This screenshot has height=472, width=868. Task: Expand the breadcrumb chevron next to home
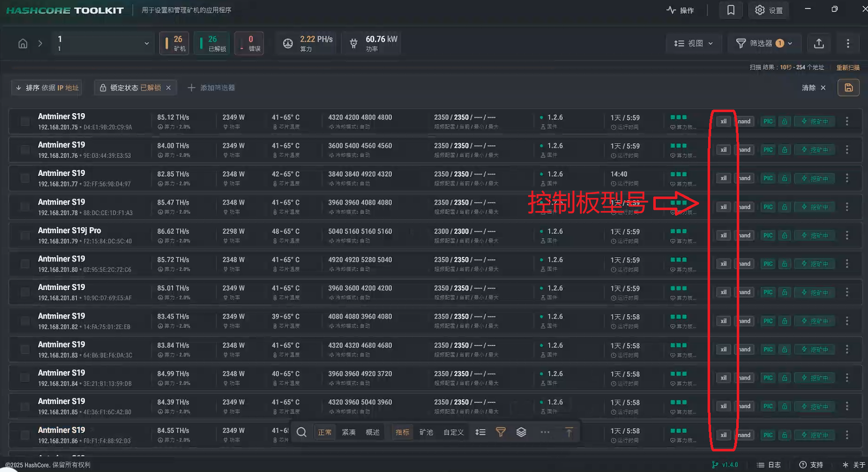click(x=40, y=44)
